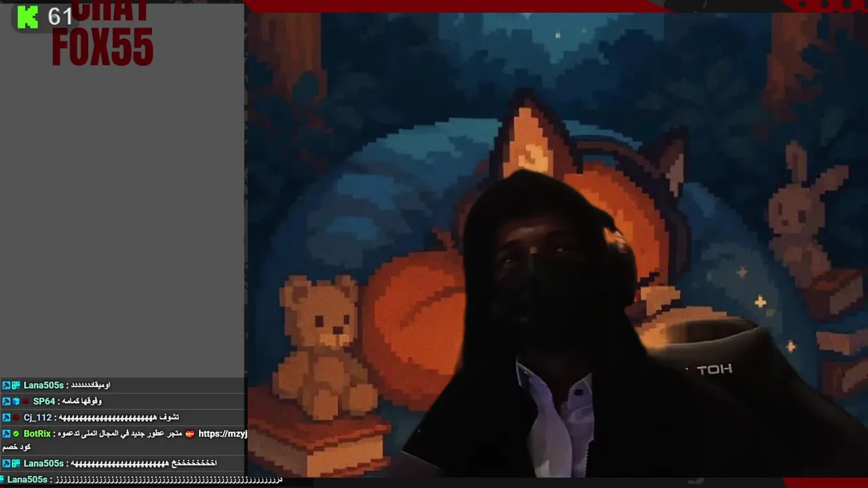Click the FOX55 chat title text

[x=102, y=47]
